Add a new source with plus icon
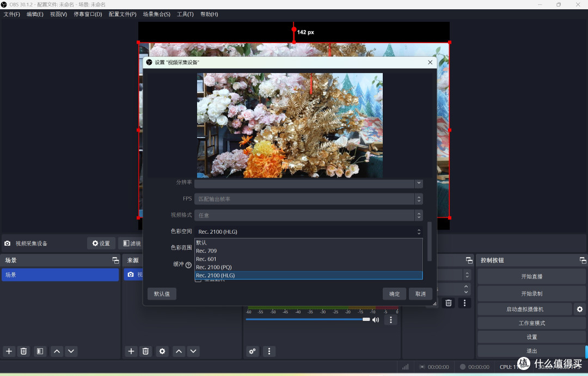This screenshot has height=376, width=588. (x=131, y=351)
